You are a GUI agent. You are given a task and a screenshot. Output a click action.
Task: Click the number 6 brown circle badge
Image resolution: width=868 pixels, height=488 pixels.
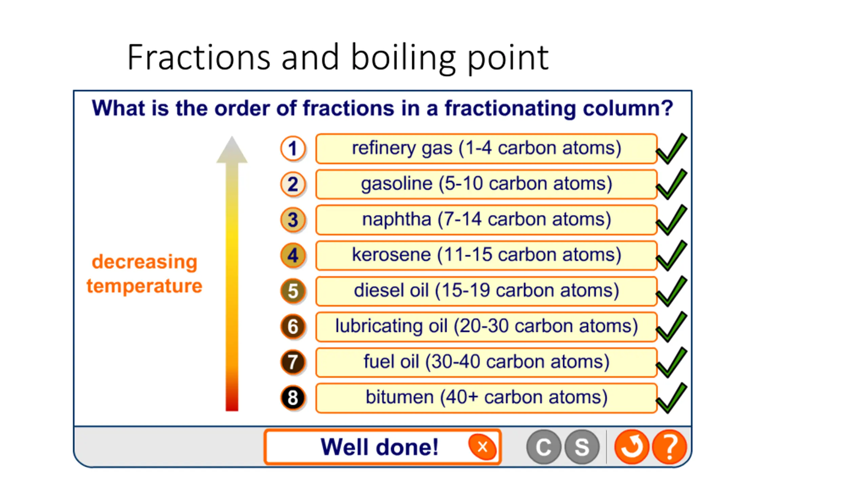click(x=293, y=327)
